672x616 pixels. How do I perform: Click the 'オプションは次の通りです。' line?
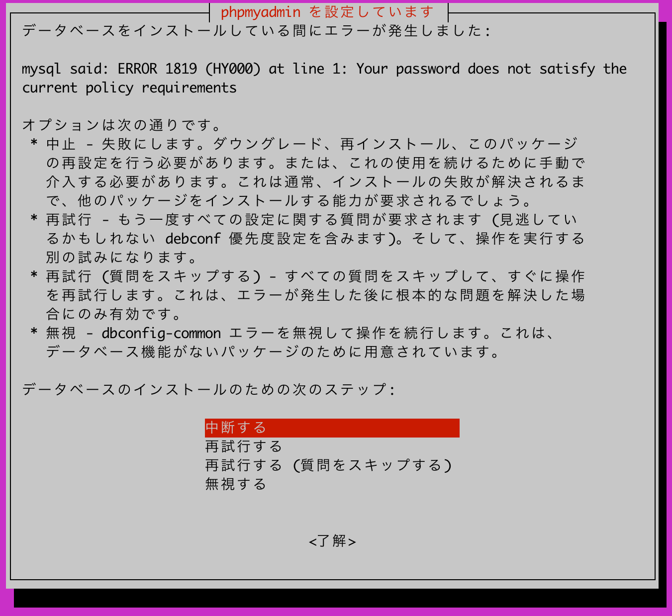pyautogui.click(x=122, y=125)
